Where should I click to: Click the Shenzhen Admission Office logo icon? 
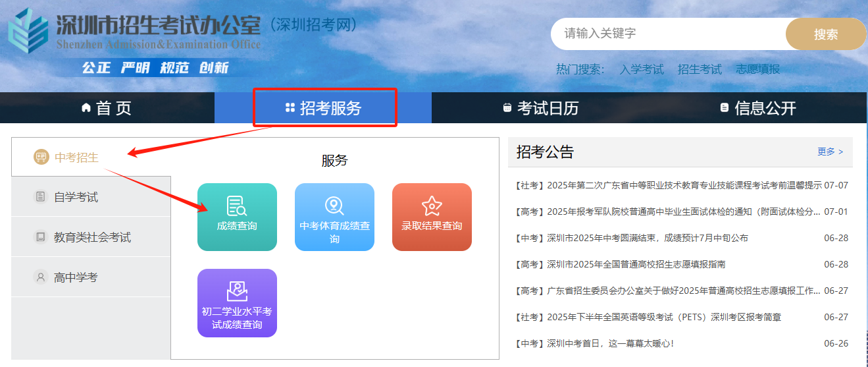pos(28,31)
